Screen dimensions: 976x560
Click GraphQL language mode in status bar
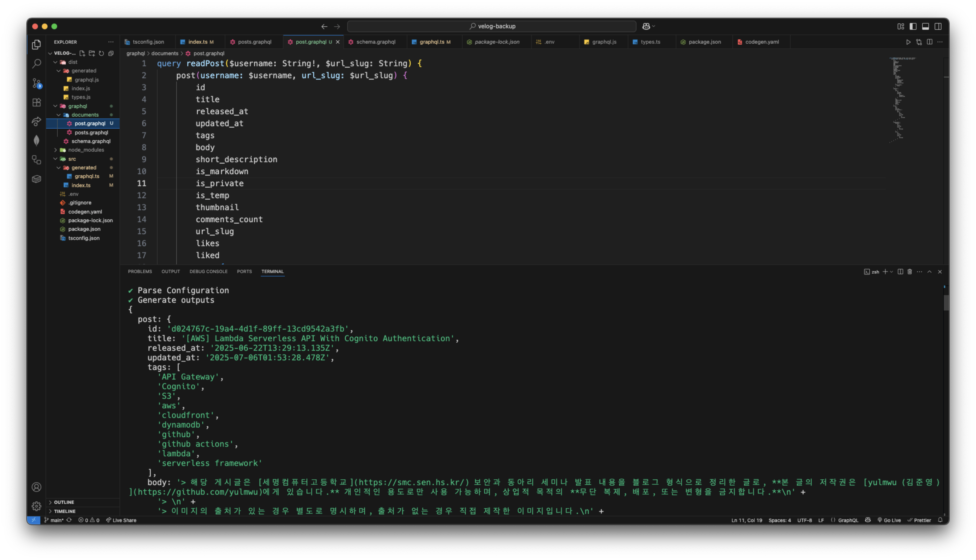[848, 520]
